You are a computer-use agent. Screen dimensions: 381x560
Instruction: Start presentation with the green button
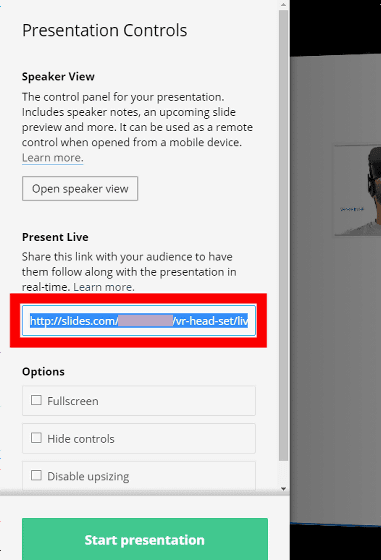pos(145,539)
